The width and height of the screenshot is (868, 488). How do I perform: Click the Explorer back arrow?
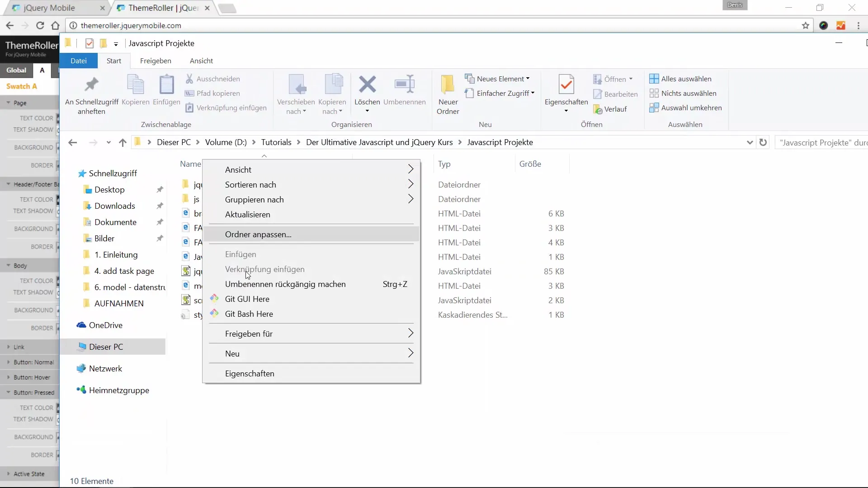[72, 142]
